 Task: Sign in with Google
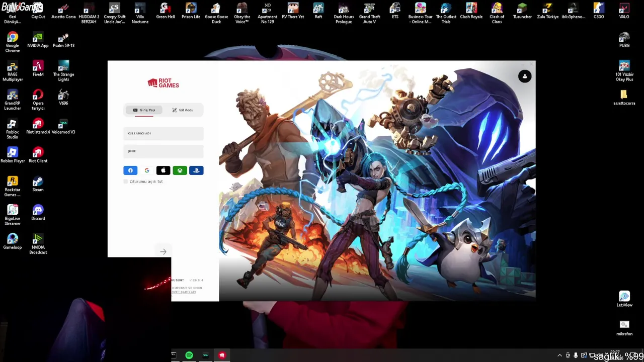[x=147, y=170]
